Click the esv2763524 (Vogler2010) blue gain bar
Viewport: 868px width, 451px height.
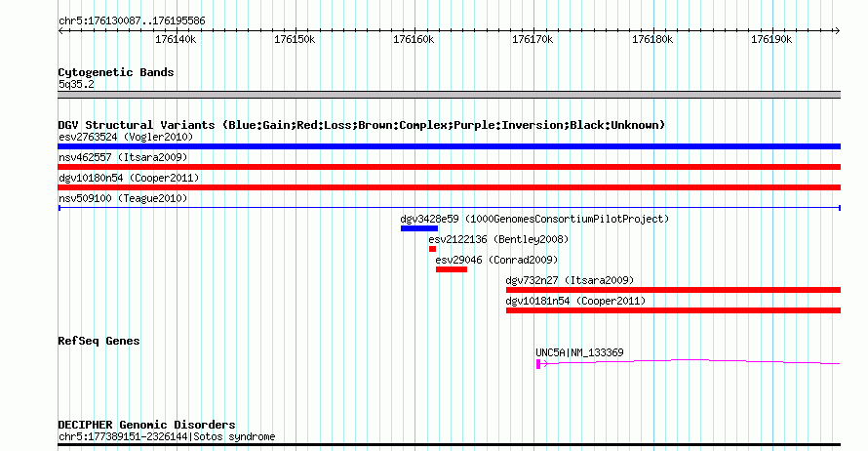(x=449, y=146)
